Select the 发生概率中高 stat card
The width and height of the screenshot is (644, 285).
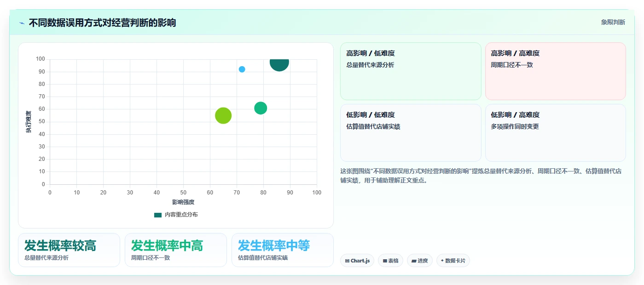pos(176,250)
